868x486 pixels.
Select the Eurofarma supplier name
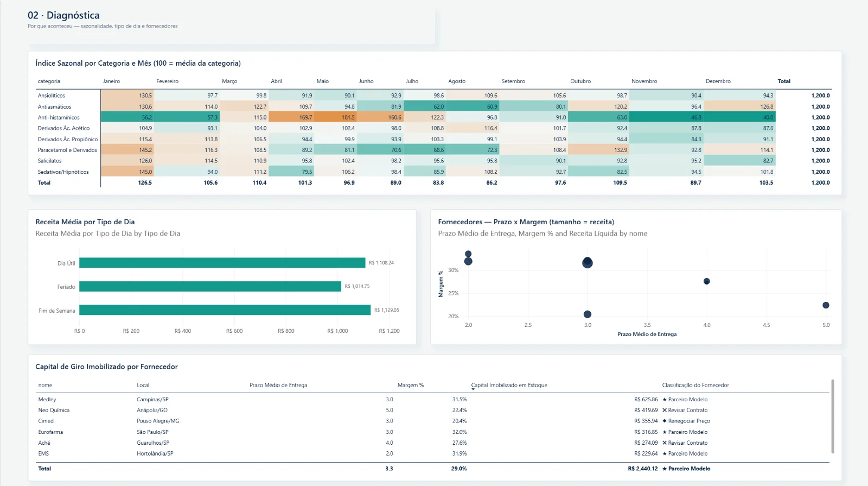[50, 432]
